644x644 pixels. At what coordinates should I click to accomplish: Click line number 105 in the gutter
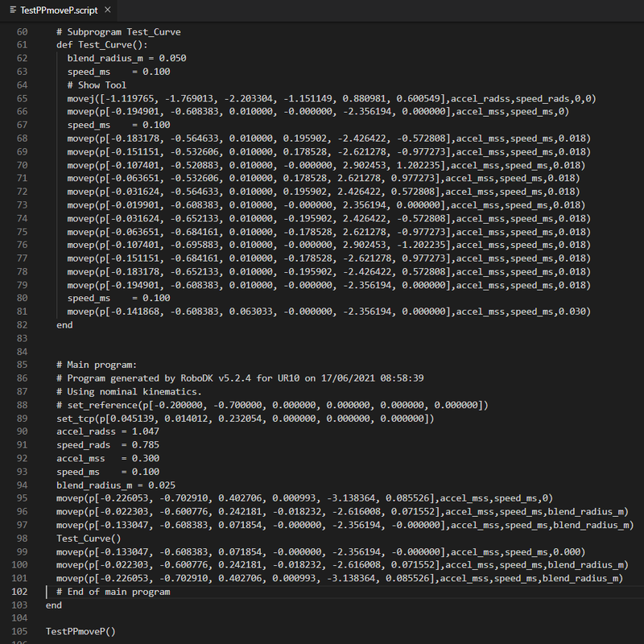pyautogui.click(x=19, y=631)
